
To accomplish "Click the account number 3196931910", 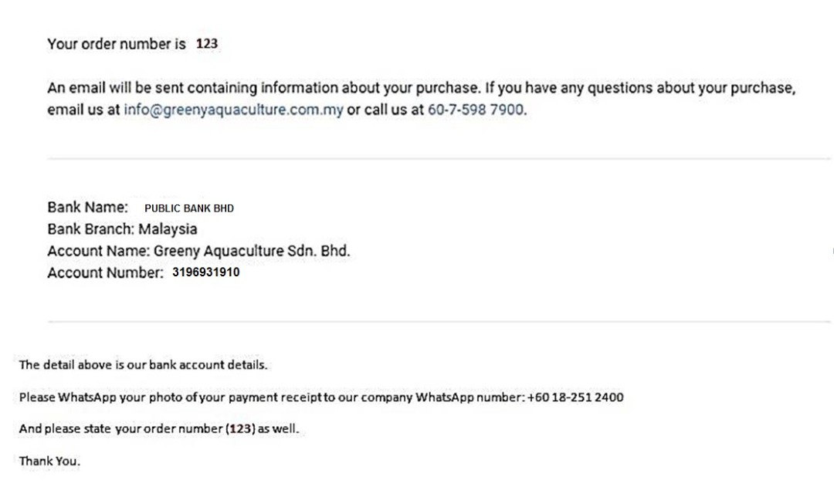I will (x=206, y=272).
